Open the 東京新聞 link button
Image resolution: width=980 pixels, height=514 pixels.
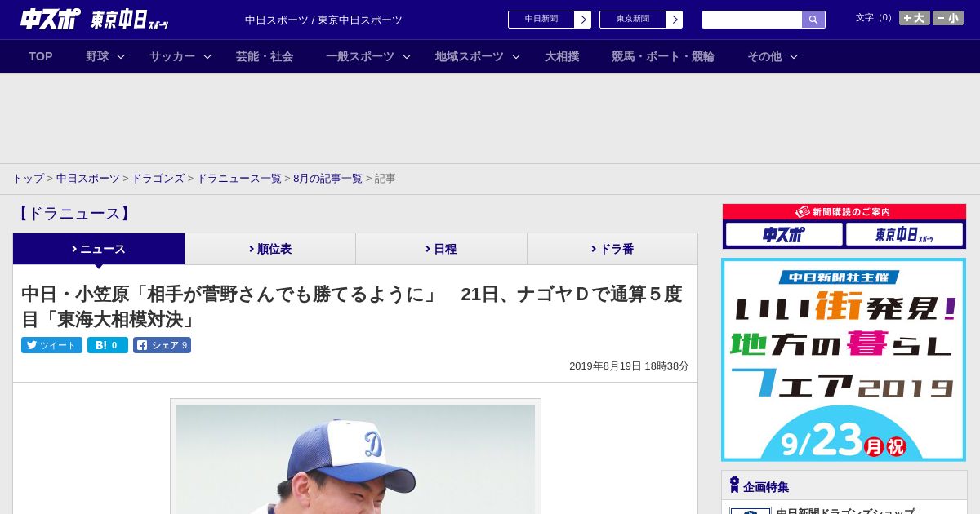pyautogui.click(x=633, y=20)
